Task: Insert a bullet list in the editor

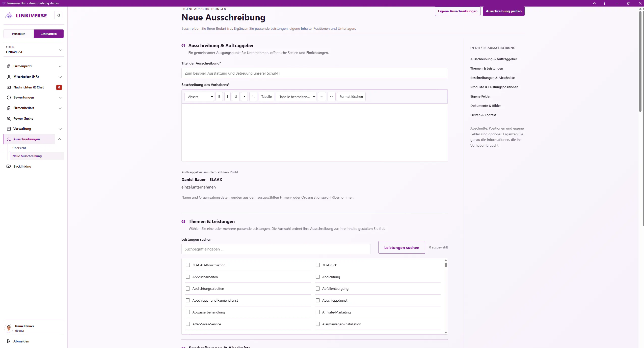Action: 245,97
